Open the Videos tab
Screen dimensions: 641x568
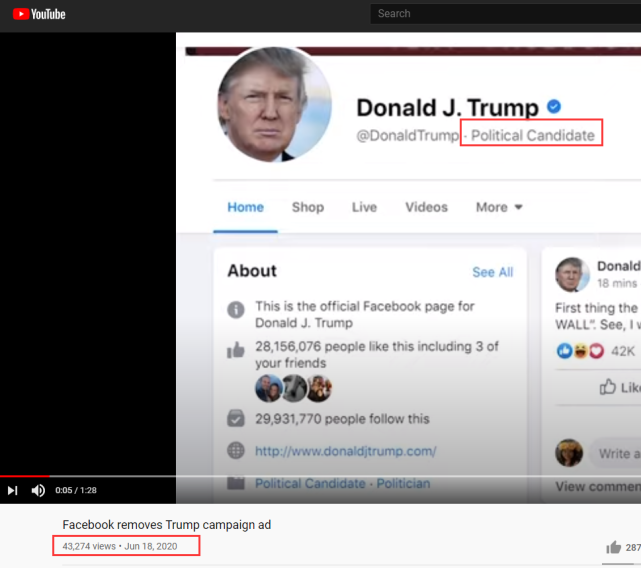[426, 207]
